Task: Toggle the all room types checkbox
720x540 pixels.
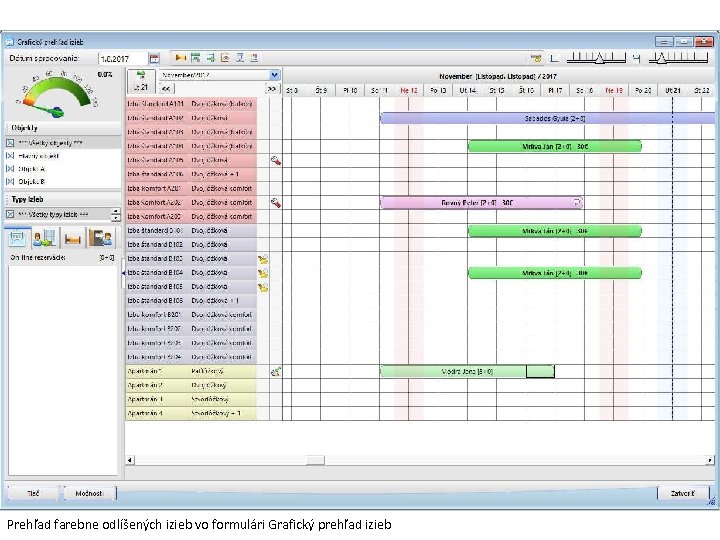Action: point(10,214)
